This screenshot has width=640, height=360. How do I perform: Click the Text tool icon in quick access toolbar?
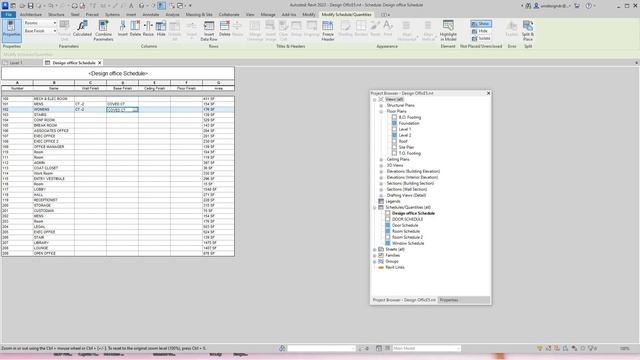tap(131, 6)
